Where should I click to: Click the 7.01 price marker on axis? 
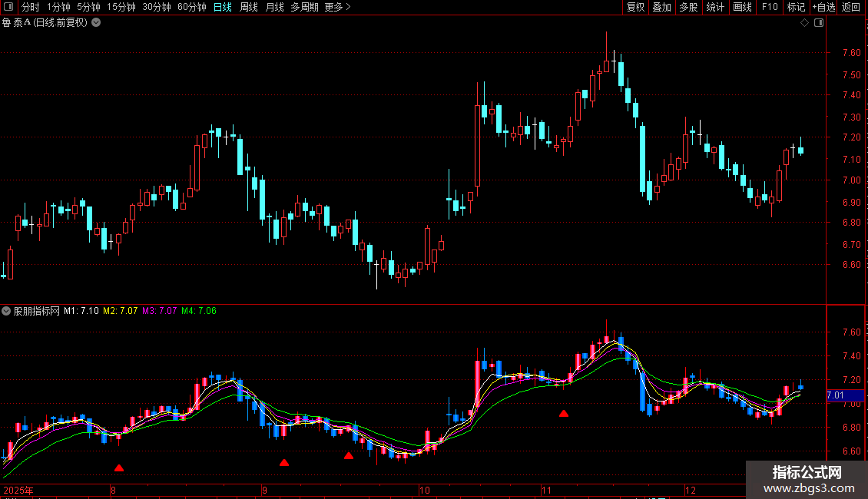845,395
